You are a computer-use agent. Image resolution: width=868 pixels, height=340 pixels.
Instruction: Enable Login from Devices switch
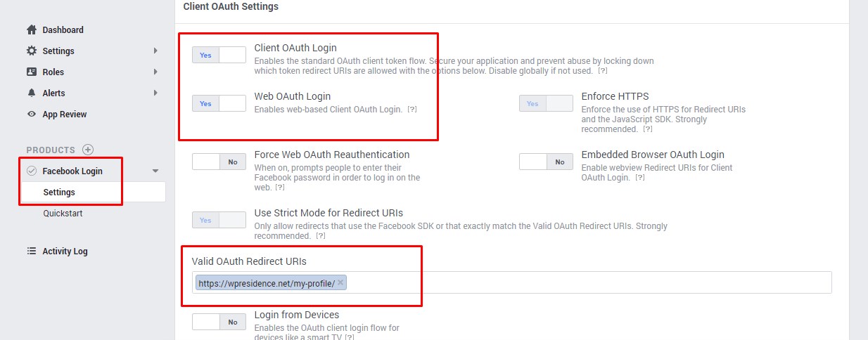click(x=219, y=322)
